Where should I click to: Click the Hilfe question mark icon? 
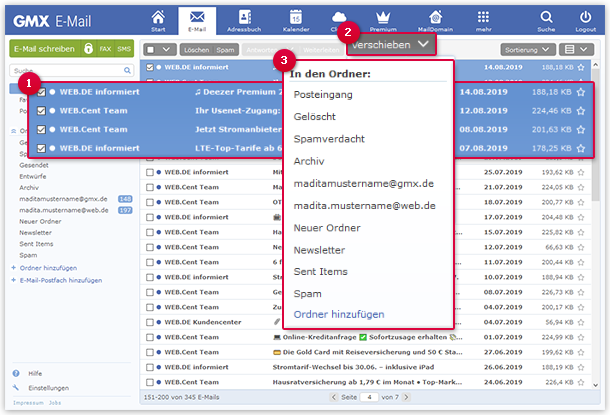(x=16, y=373)
